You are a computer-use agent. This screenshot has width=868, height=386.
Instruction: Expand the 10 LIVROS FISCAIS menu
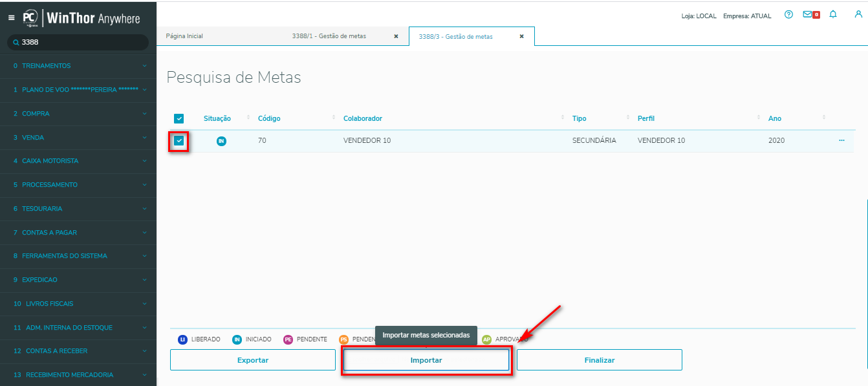tap(78, 304)
